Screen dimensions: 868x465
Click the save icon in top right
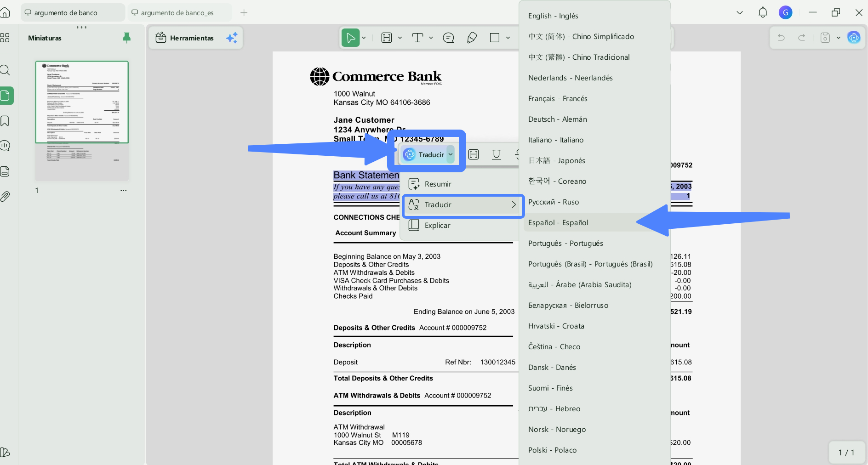825,38
